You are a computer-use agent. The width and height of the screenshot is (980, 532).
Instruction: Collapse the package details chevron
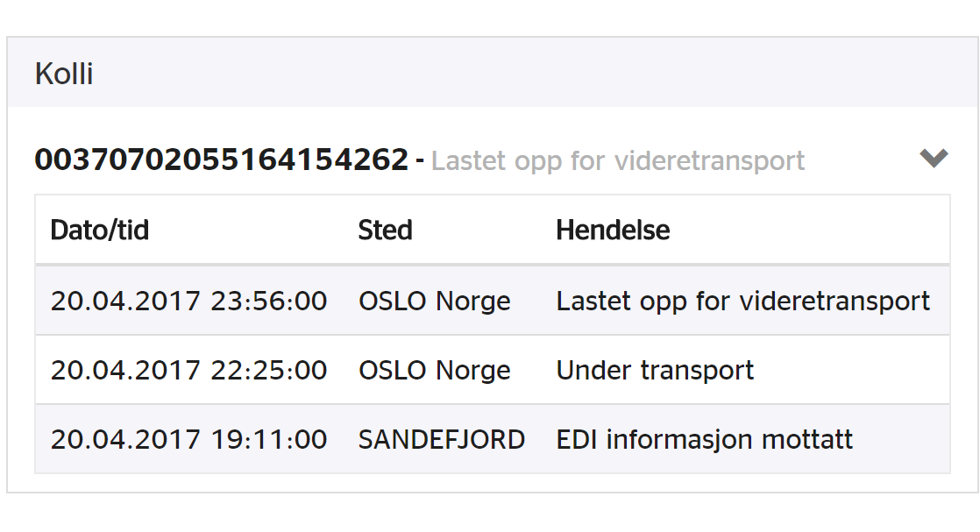pyautogui.click(x=934, y=158)
